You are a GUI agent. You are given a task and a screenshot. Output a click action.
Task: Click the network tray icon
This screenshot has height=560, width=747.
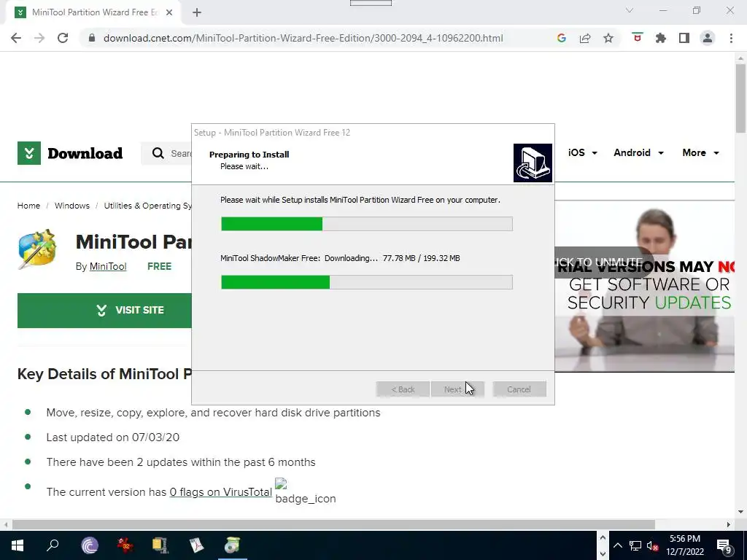(635, 545)
